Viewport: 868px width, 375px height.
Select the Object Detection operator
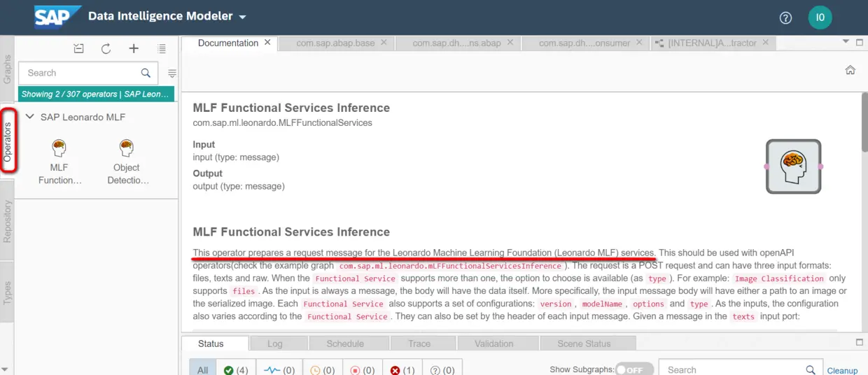coord(127,162)
